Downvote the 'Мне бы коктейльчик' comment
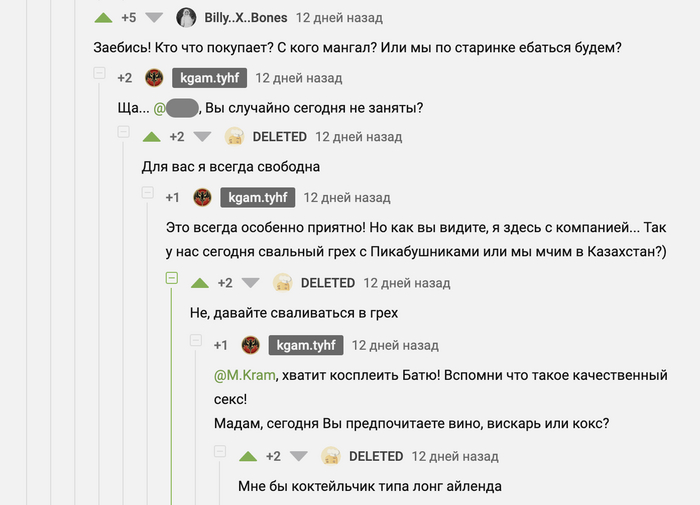 pyautogui.click(x=298, y=456)
